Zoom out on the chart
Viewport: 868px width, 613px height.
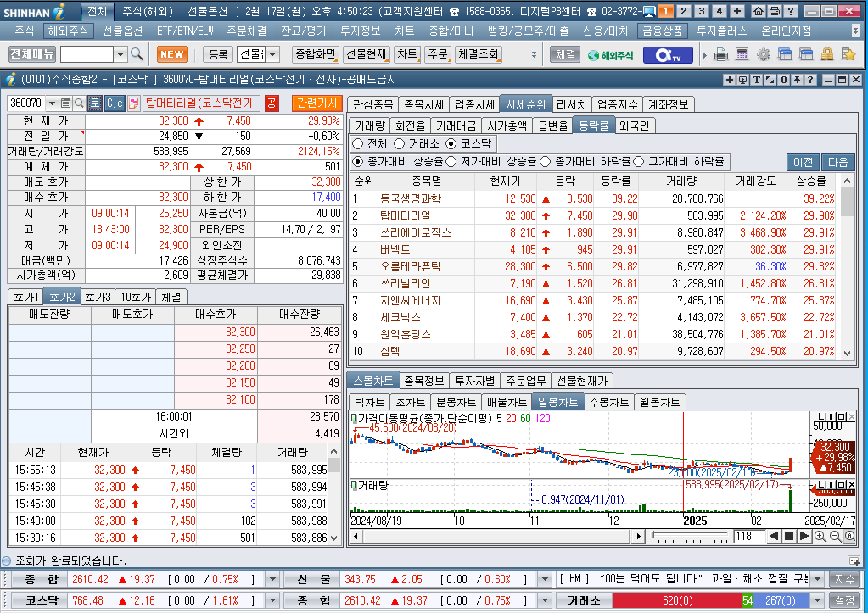click(836, 536)
